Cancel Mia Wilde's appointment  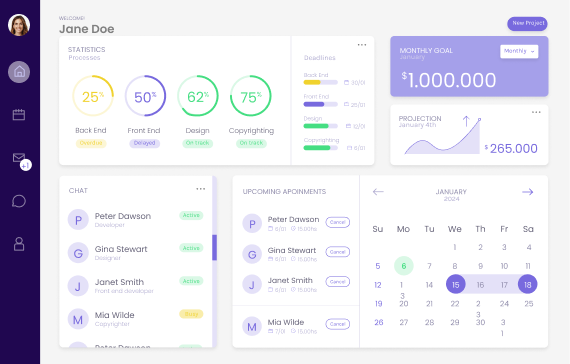click(338, 324)
